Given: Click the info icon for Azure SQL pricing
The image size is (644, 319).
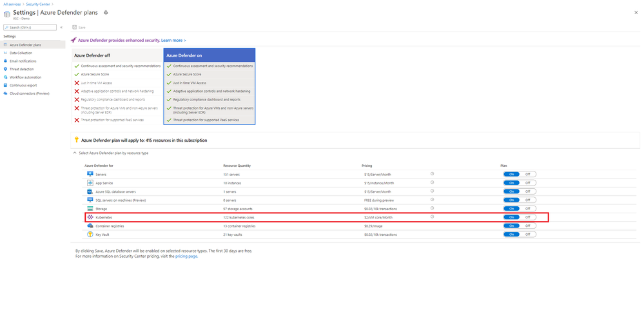Looking at the screenshot, I should (x=432, y=191).
